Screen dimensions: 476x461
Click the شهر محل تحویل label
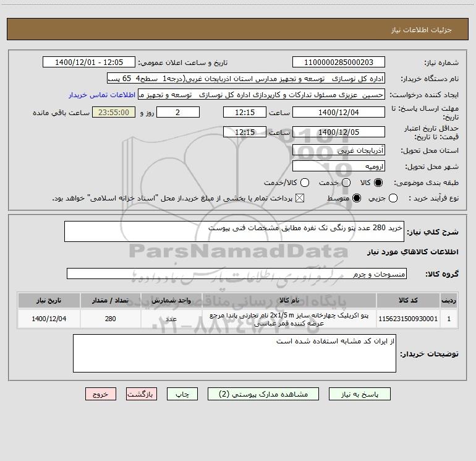click(x=432, y=166)
